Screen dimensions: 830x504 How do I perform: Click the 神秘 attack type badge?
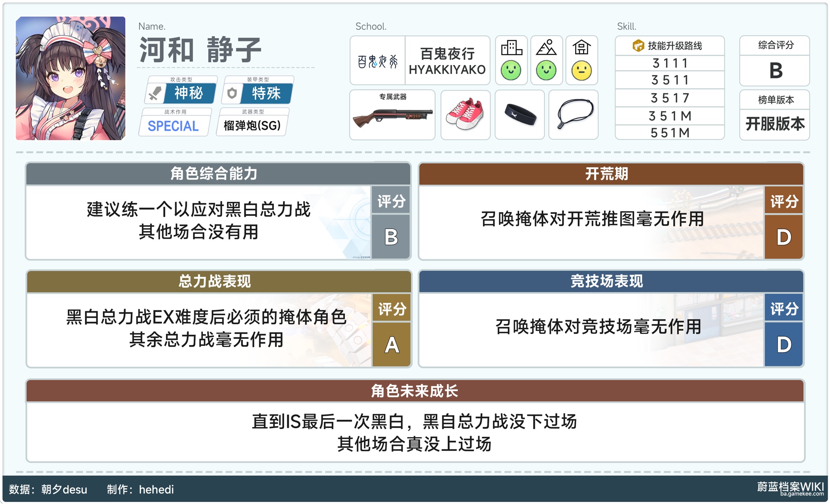189,93
